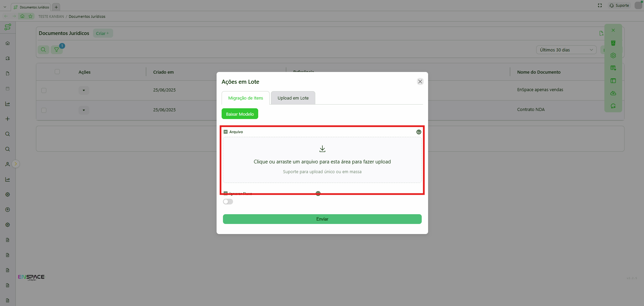Click the user avatar at top right

(638, 5)
